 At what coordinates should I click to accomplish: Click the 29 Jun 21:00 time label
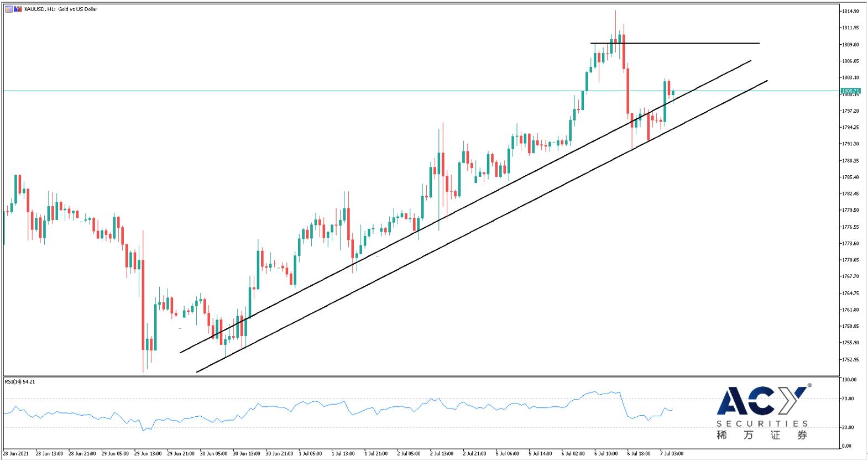tap(180, 454)
